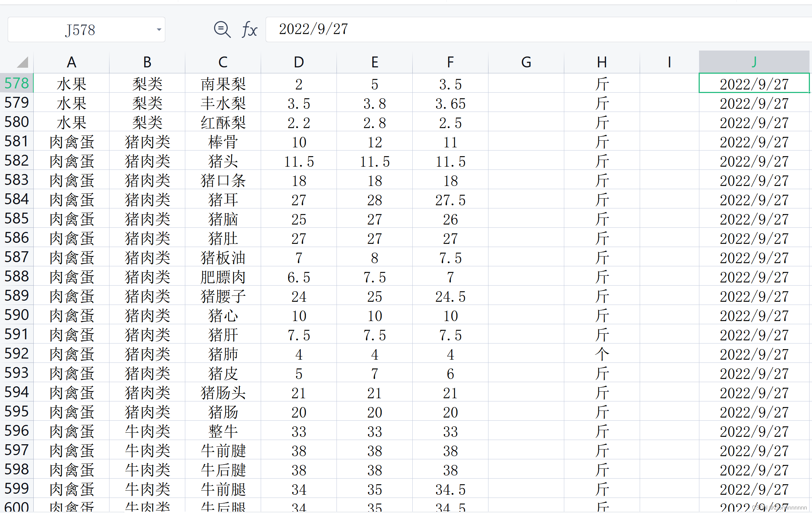This screenshot has height=513, width=812.
Task: Click the 个 unit cell in row 592
Action: 602,353
